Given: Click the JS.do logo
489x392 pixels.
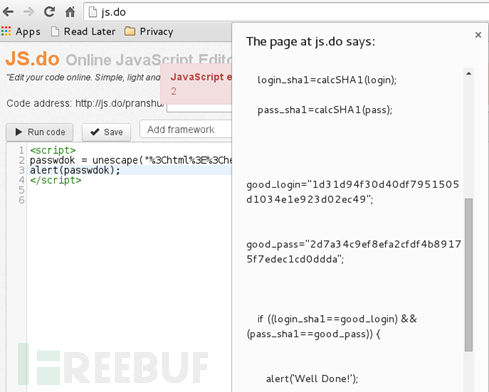Looking at the screenshot, I should click(x=33, y=59).
